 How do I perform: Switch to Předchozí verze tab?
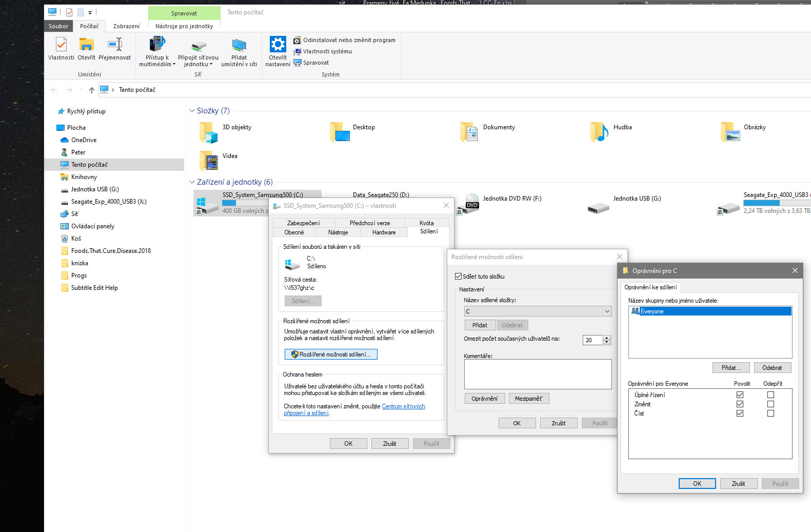(x=370, y=223)
